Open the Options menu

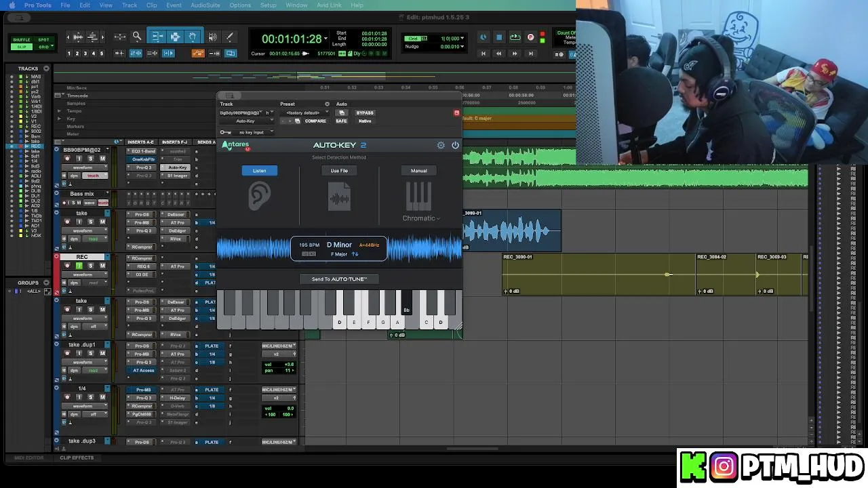pyautogui.click(x=240, y=5)
